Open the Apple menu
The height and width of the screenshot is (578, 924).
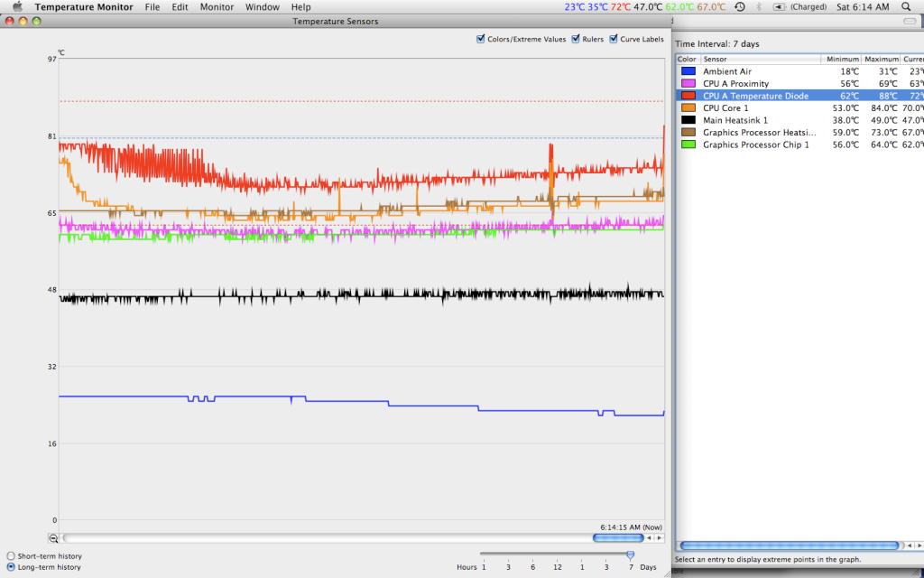16,7
